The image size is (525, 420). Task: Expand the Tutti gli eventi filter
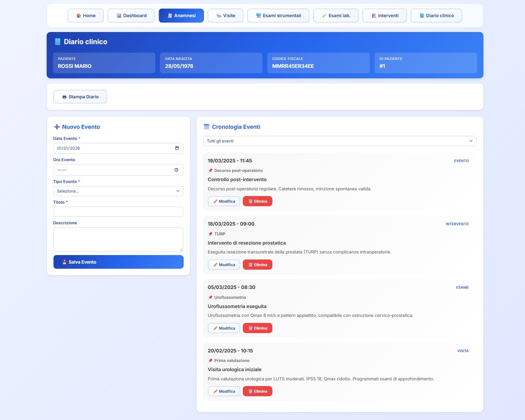(x=340, y=141)
